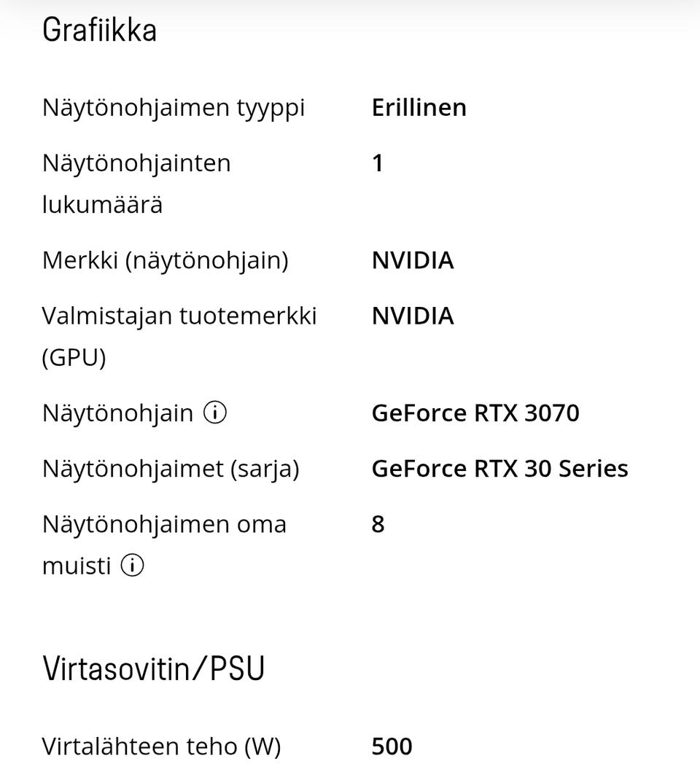Click the NVIDIA value beside Merkki (näytönohjain)
This screenshot has width=700, height=772.
pyautogui.click(x=413, y=260)
